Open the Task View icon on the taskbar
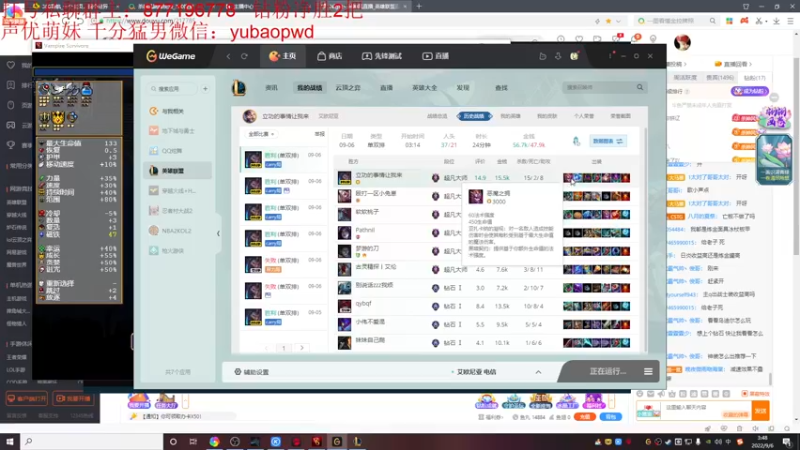Image resolution: width=800 pixels, height=450 pixels. click(x=193, y=442)
